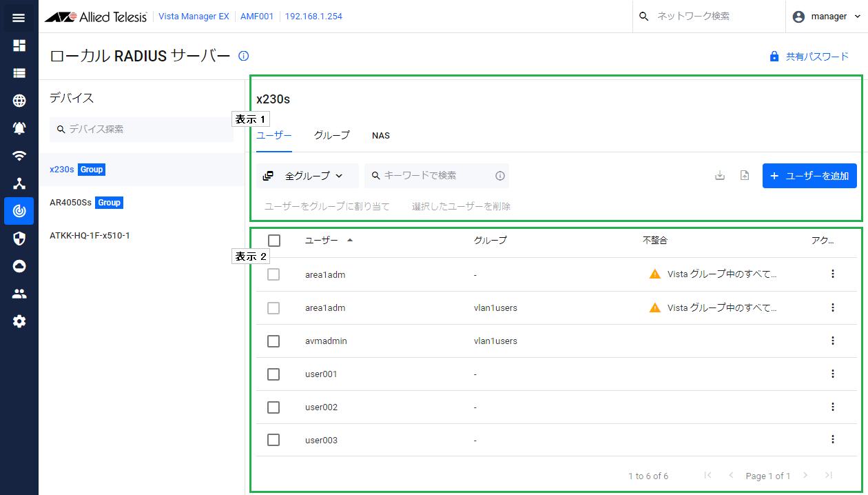Image resolution: width=868 pixels, height=495 pixels.
Task: Toggle the select-all checkbox in table header
Action: (273, 241)
